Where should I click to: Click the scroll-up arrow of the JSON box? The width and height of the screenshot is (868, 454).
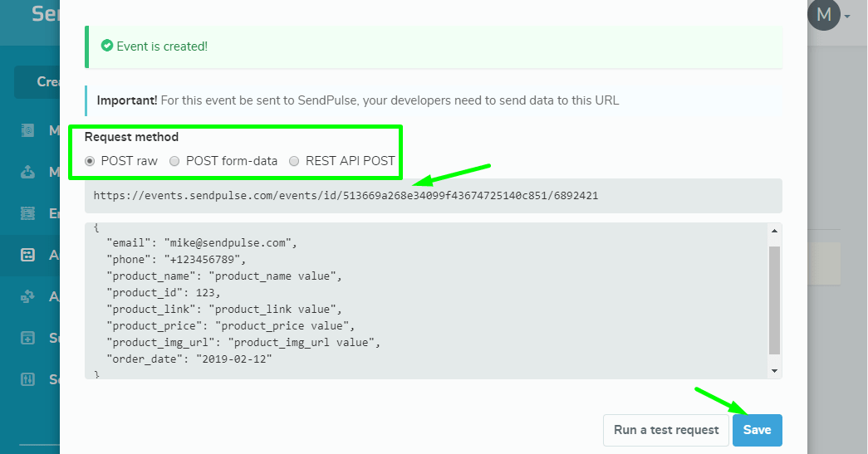coord(774,231)
